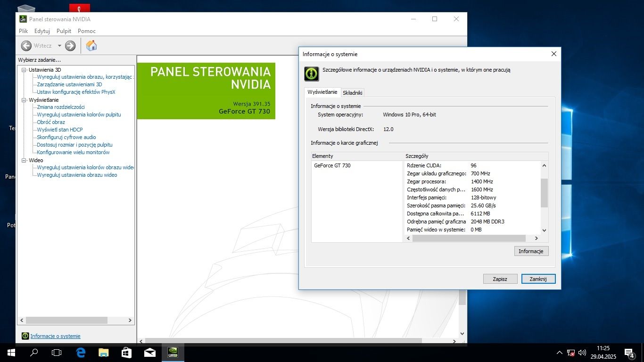Viewport: 644px width, 362px height.
Task: Close the Informacje o systemie dialog
Action: pos(554,54)
